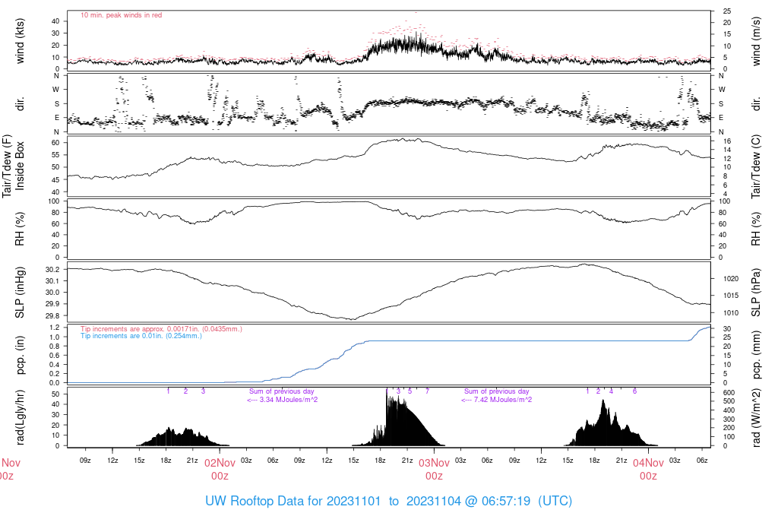Screen dimensions: 778x532
Task: Click the '300' value on rad W/m^2 axis
Action: [729, 420]
